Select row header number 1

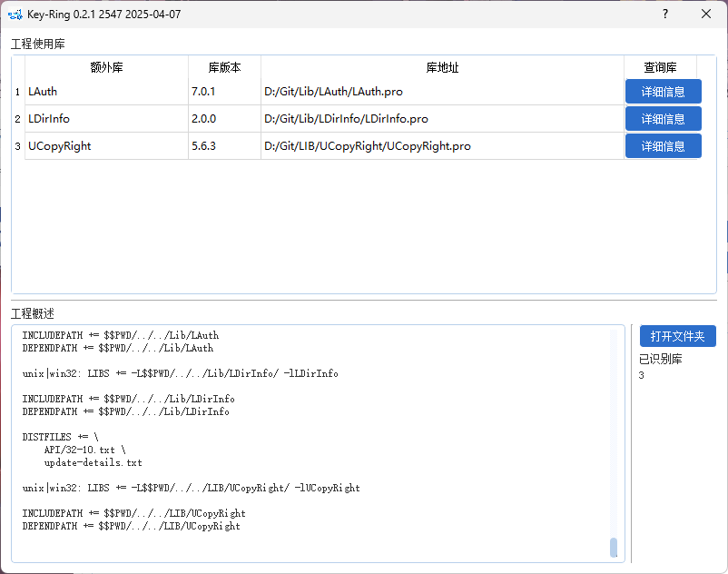point(17,92)
